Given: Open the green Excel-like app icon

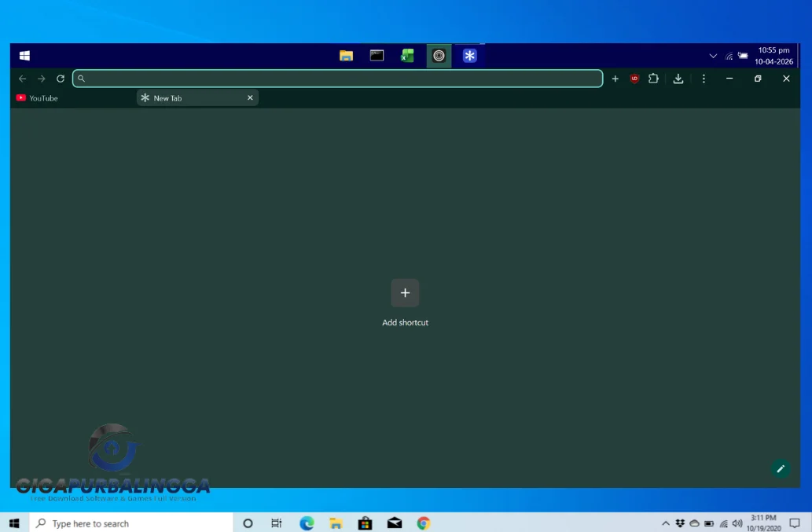Looking at the screenshot, I should pos(407,55).
